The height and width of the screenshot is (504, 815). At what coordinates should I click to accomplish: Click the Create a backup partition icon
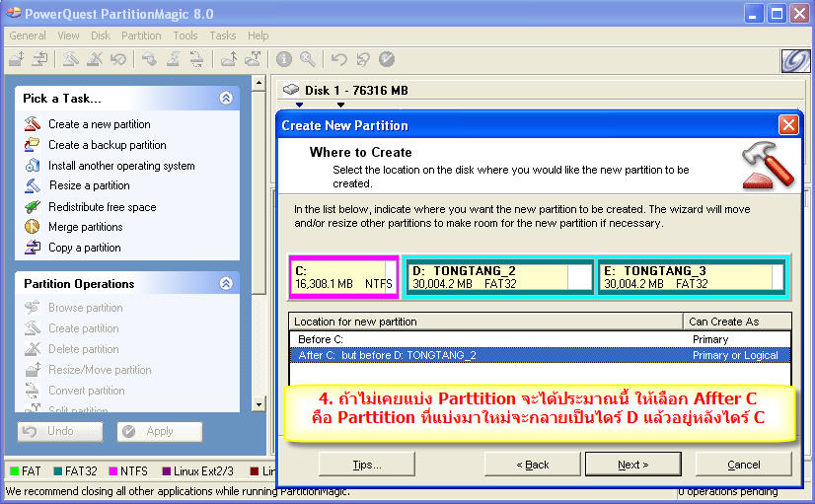pos(33,144)
